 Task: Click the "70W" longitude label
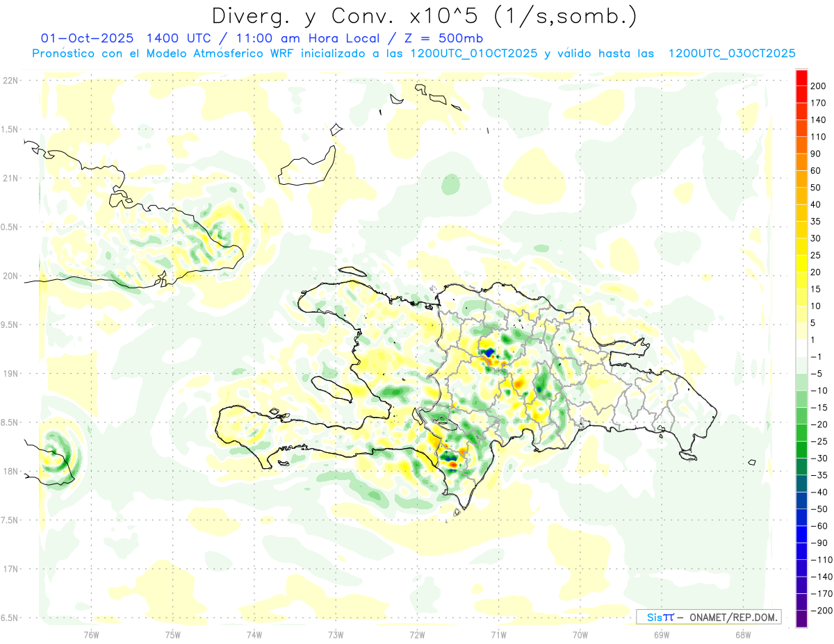(580, 635)
